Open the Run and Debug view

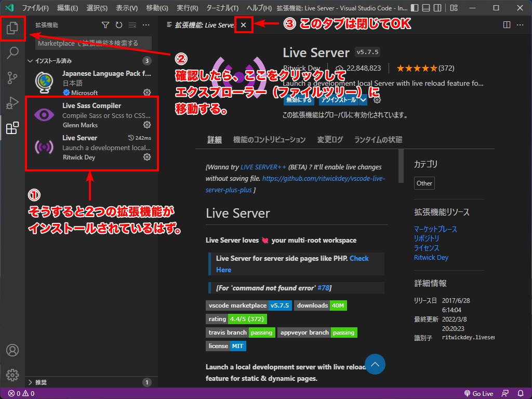coord(12,103)
